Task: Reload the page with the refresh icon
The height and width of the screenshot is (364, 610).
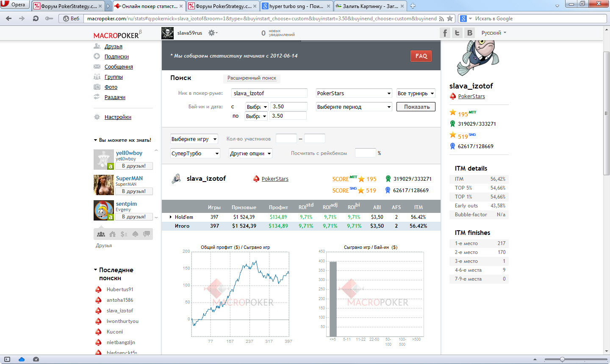Action: point(36,19)
